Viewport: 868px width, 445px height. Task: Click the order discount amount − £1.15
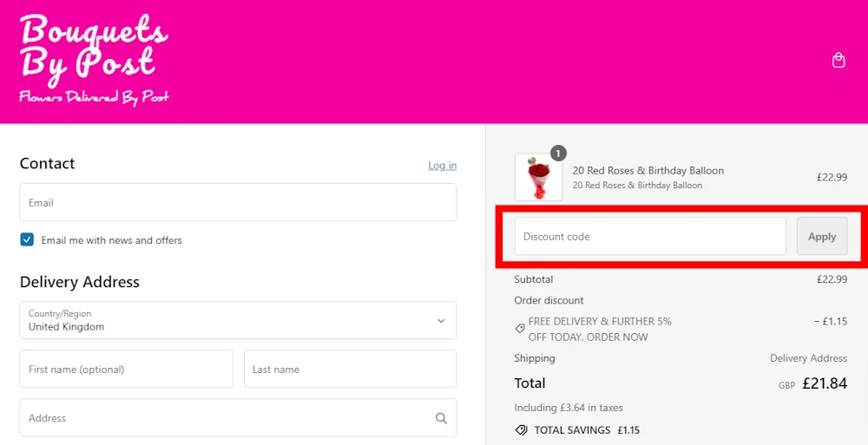pos(831,321)
